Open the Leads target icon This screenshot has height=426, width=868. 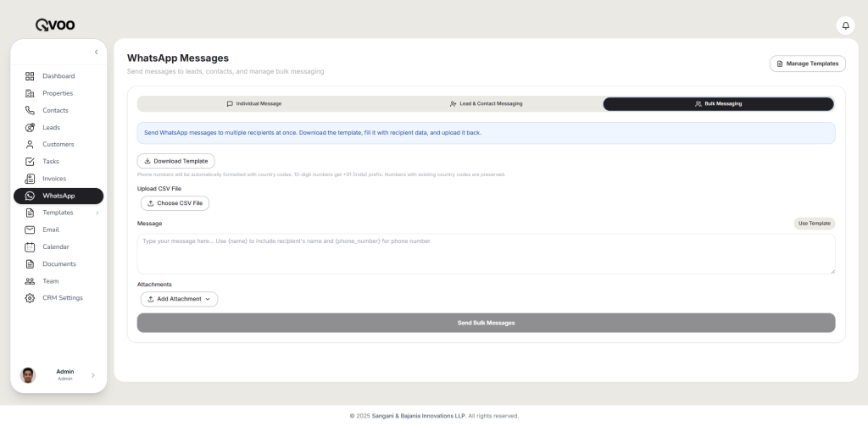click(x=30, y=127)
